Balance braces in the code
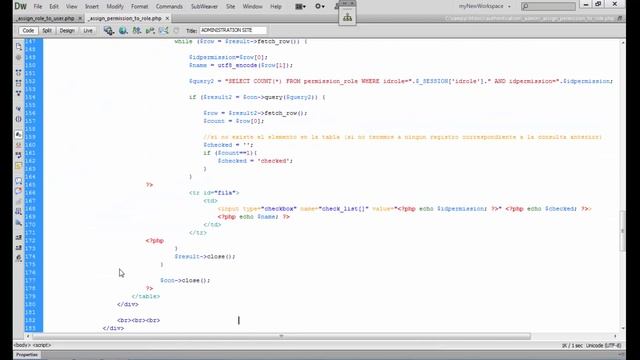This screenshot has height=360, width=640. 19,119
